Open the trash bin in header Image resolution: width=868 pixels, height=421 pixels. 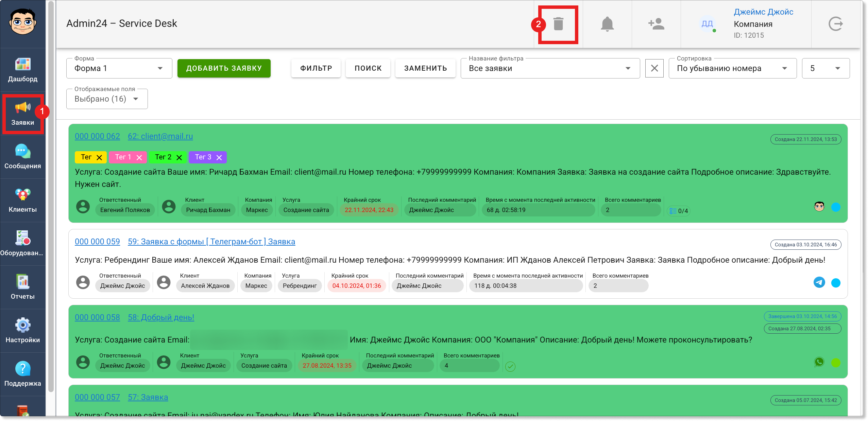pos(558,24)
